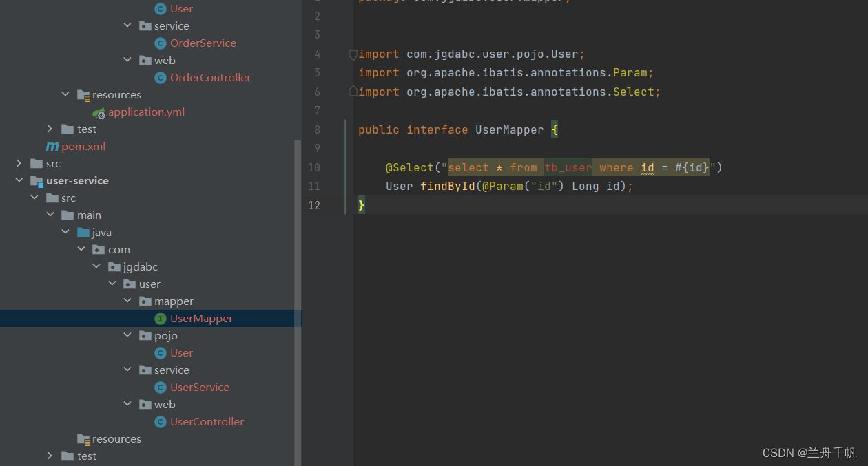
Task: Click the project tree vertical scrollbar
Action: (x=298, y=303)
